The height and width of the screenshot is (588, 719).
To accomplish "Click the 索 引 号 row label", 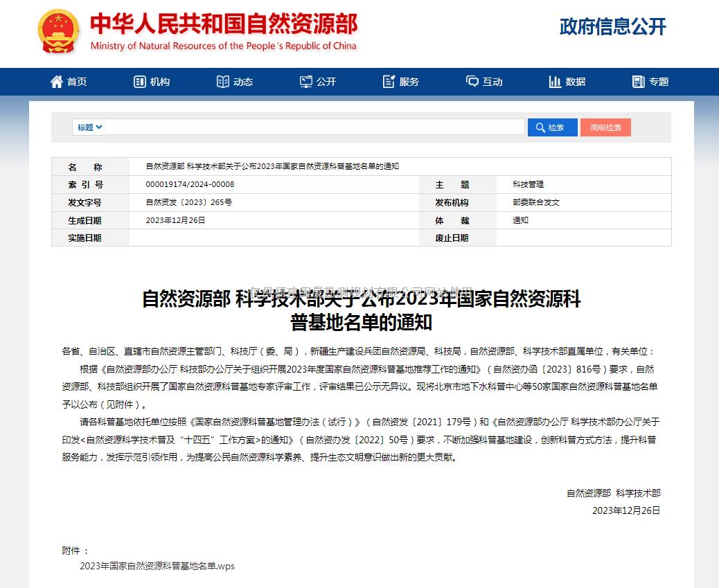I will 85,184.
